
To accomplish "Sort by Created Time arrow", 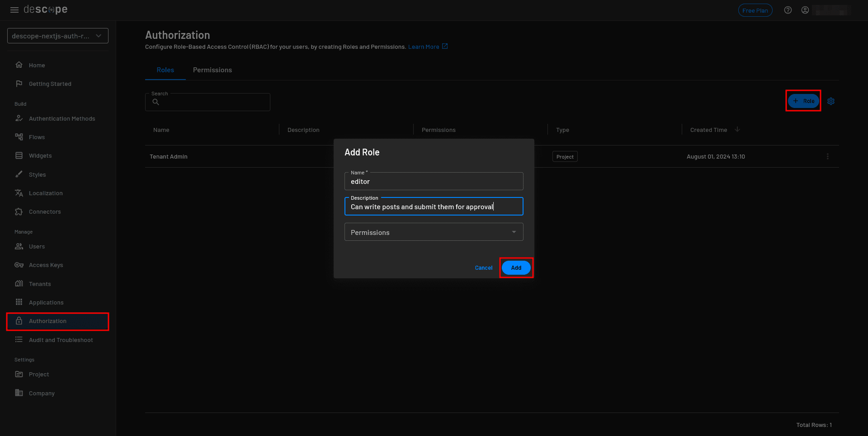I will [737, 130].
